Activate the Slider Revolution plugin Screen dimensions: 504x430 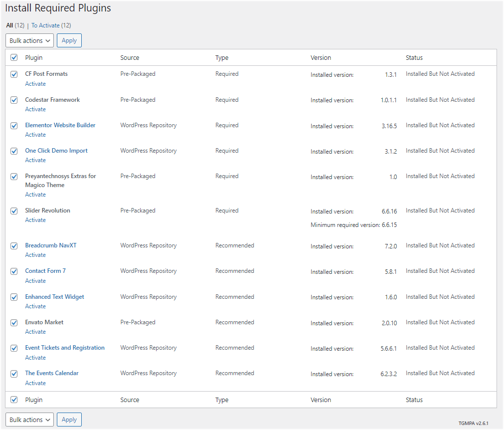[35, 220]
